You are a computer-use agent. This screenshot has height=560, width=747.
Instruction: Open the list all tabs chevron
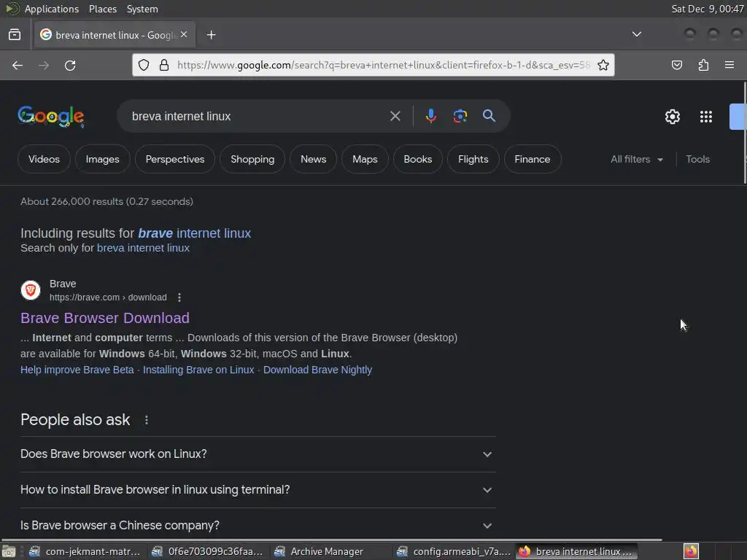click(636, 34)
